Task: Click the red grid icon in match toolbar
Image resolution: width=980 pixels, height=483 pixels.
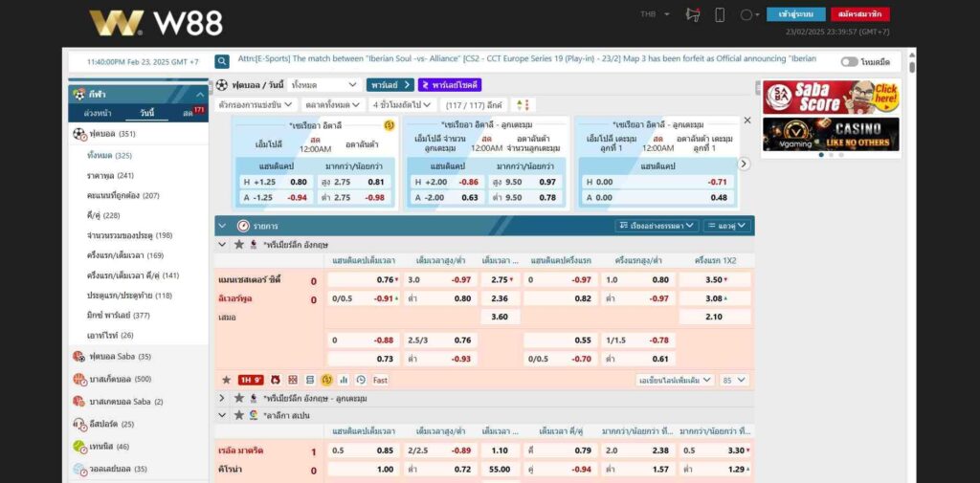Action: (293, 380)
